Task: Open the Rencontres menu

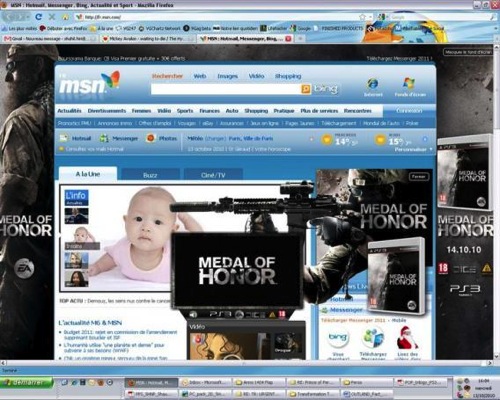Action: (x=358, y=111)
